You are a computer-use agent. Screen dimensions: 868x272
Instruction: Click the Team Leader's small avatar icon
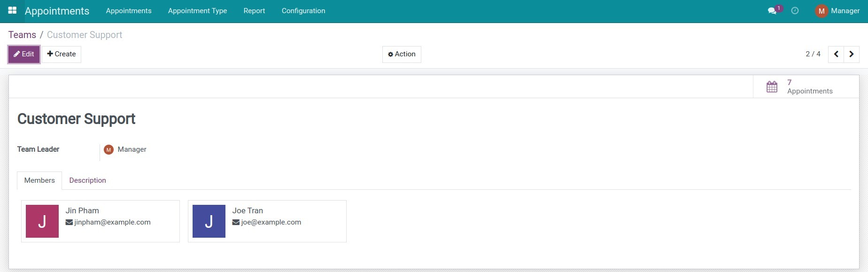coord(108,150)
